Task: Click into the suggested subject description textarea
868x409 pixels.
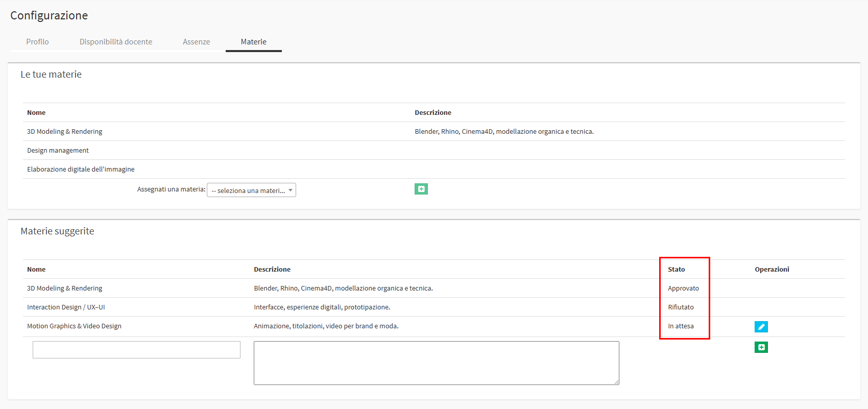Action: pos(436,363)
